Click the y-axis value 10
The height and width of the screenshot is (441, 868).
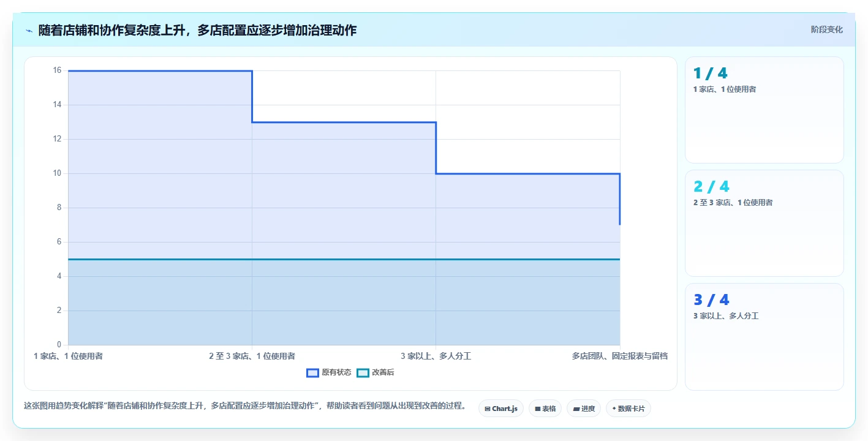[58, 173]
